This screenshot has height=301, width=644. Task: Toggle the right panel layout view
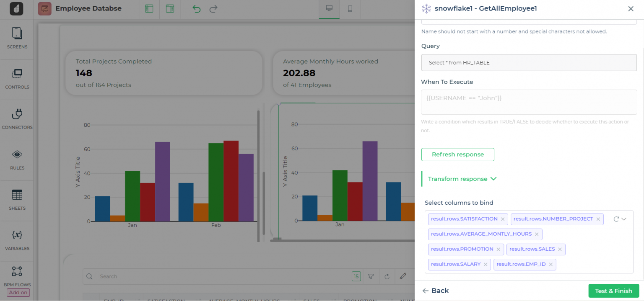(x=170, y=8)
